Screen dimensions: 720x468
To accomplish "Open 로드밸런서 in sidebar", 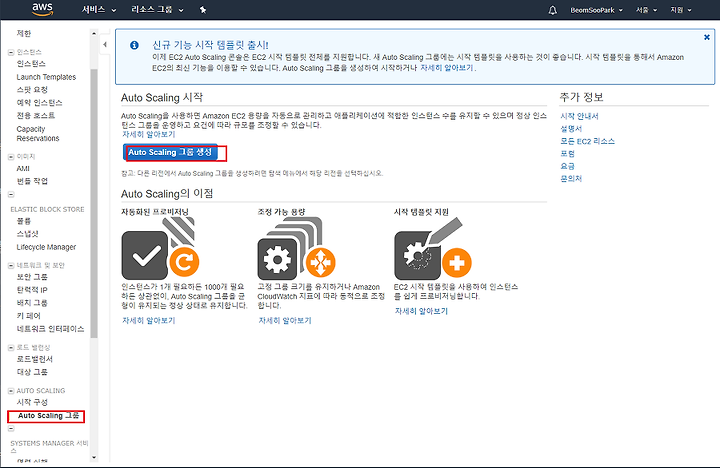I will 34,359.
